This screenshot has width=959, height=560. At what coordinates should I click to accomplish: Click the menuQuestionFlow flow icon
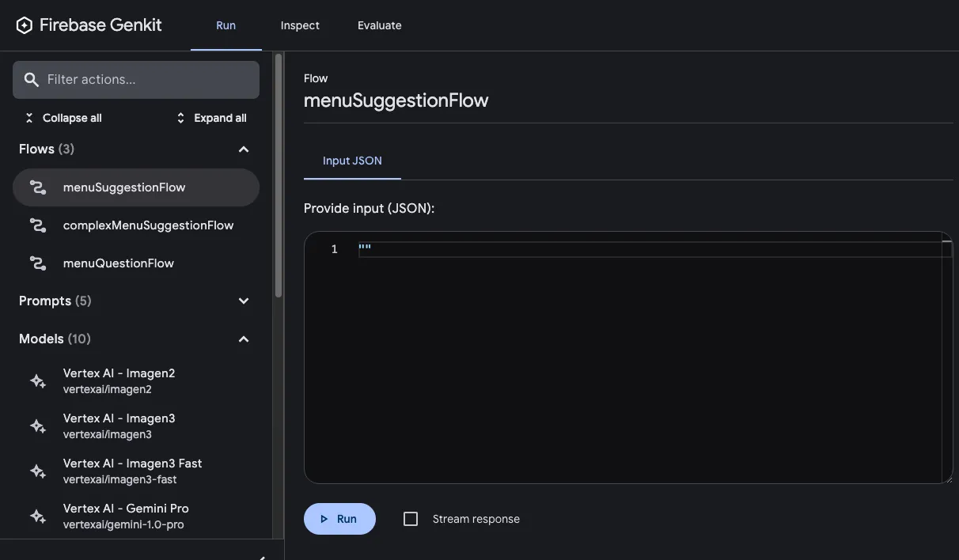[37, 263]
